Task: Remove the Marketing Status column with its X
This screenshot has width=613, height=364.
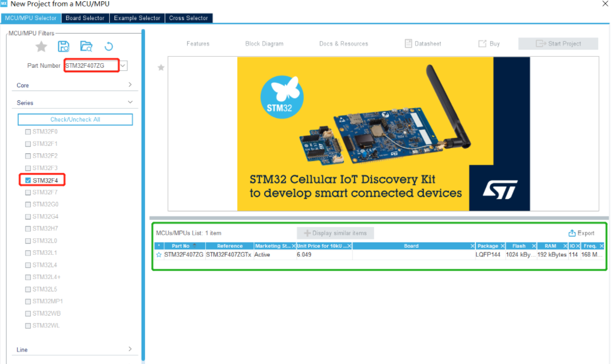Action: [x=294, y=246]
